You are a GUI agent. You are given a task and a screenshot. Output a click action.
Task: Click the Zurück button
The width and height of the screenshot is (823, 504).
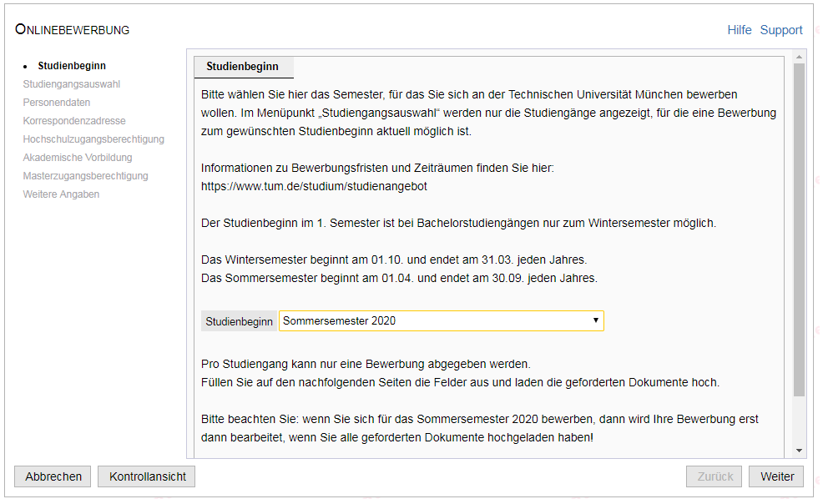(x=714, y=476)
